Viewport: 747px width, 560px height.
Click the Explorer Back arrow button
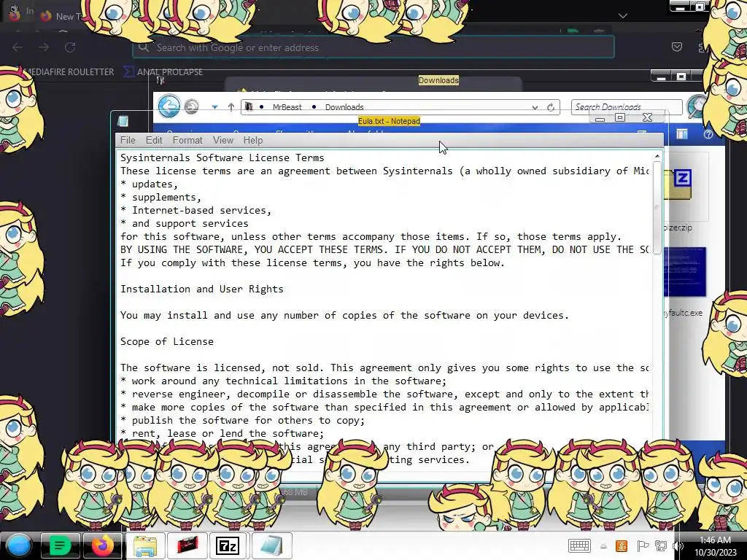pyautogui.click(x=169, y=106)
